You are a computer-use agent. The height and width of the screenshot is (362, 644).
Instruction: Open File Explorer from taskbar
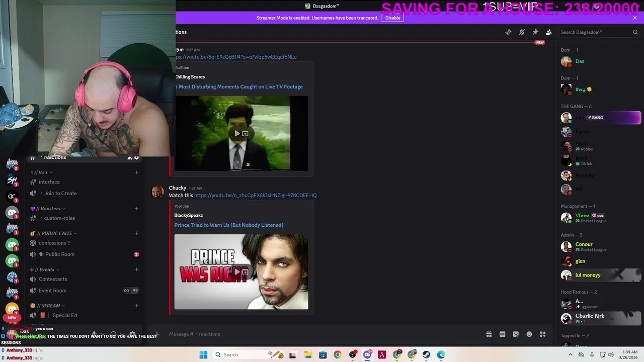pos(308,354)
